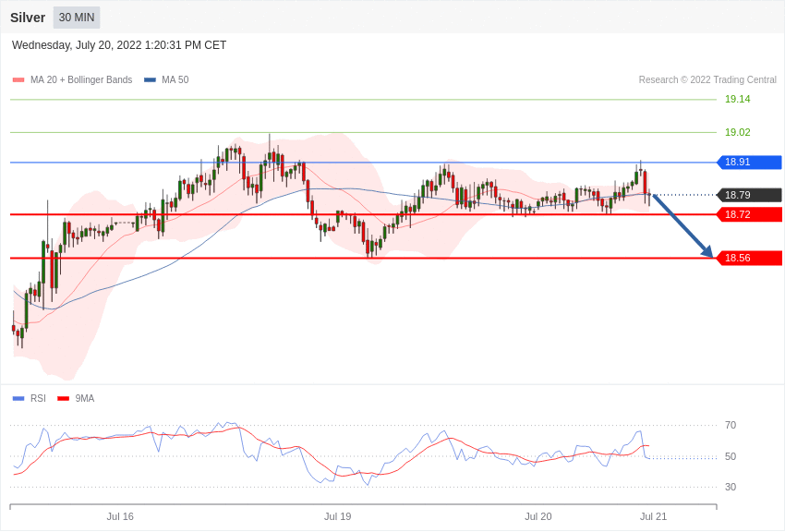785x532 pixels.
Task: Click the 19.02 resistance level label
Action: coord(738,132)
